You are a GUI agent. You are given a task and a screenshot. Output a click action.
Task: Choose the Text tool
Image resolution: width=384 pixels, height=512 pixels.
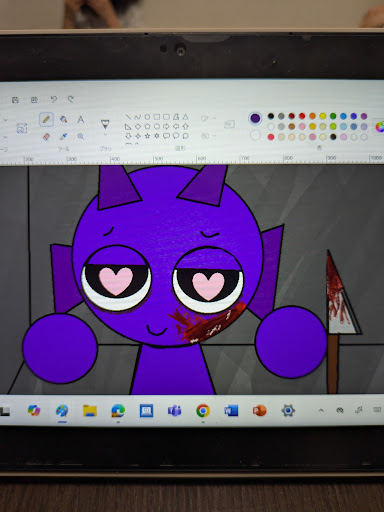[81, 119]
